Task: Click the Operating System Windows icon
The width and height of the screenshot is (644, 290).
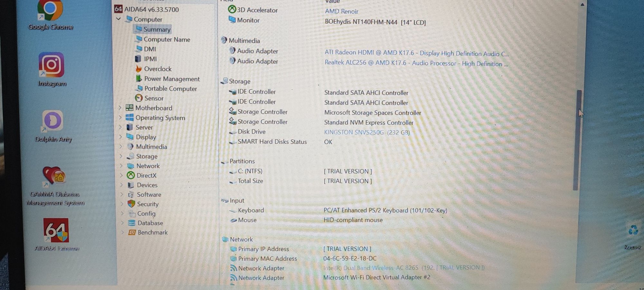Action: coord(130,117)
